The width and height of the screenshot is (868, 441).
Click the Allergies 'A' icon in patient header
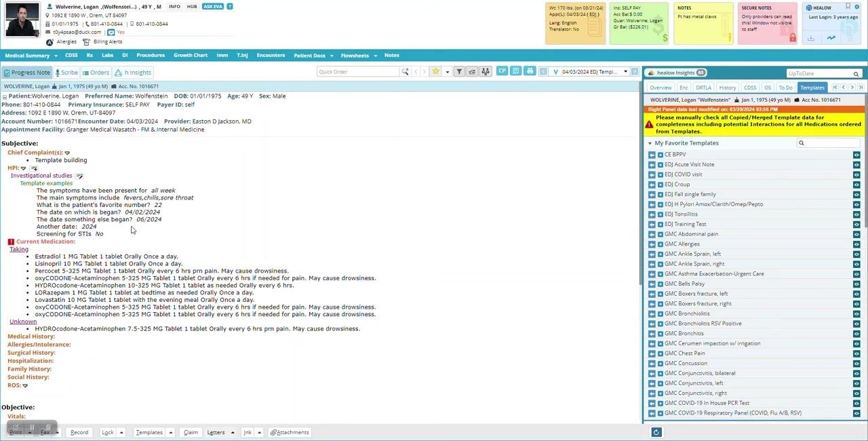[50, 42]
